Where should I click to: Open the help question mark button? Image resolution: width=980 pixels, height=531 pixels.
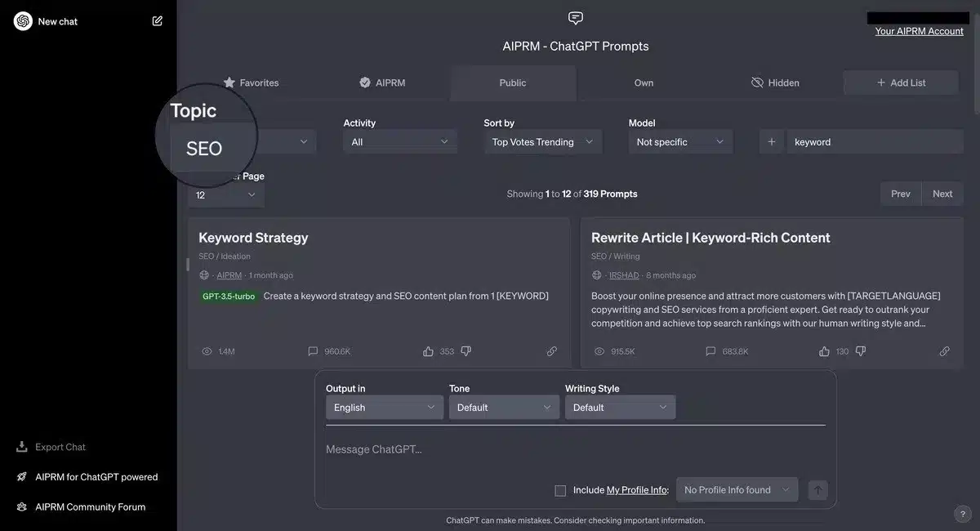(963, 514)
